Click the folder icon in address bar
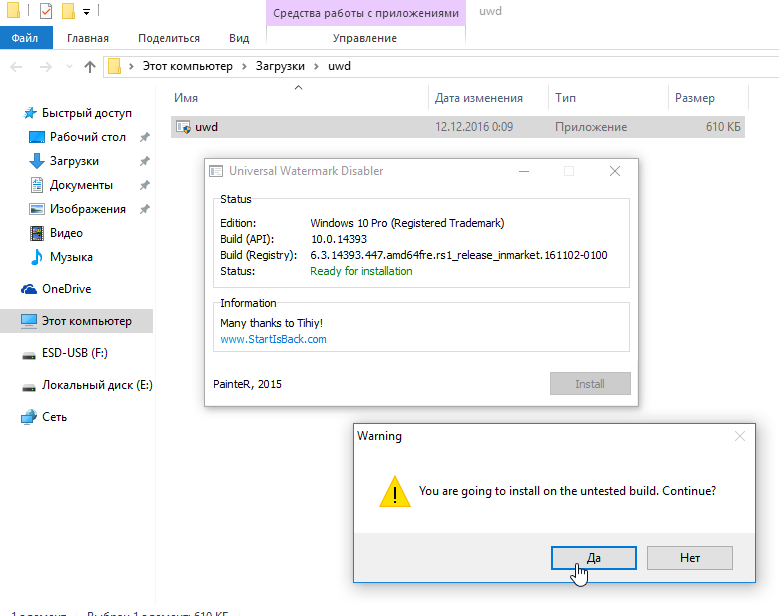The width and height of the screenshot is (779, 616). tap(115, 67)
